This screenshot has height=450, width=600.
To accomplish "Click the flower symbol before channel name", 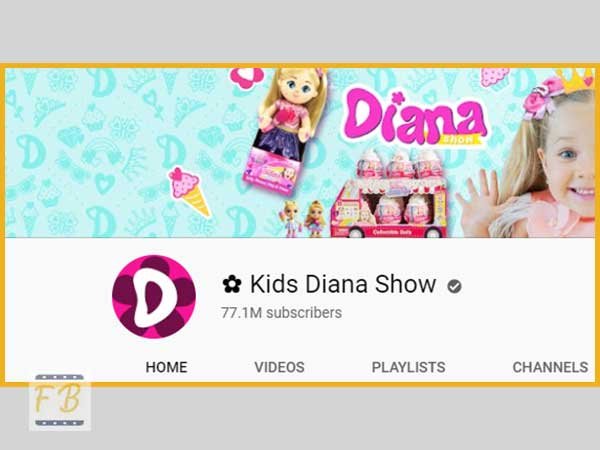I will point(232,284).
